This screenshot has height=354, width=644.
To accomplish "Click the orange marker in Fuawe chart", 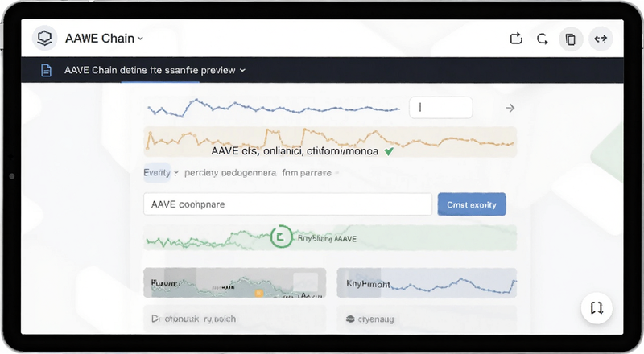I will [x=258, y=293].
